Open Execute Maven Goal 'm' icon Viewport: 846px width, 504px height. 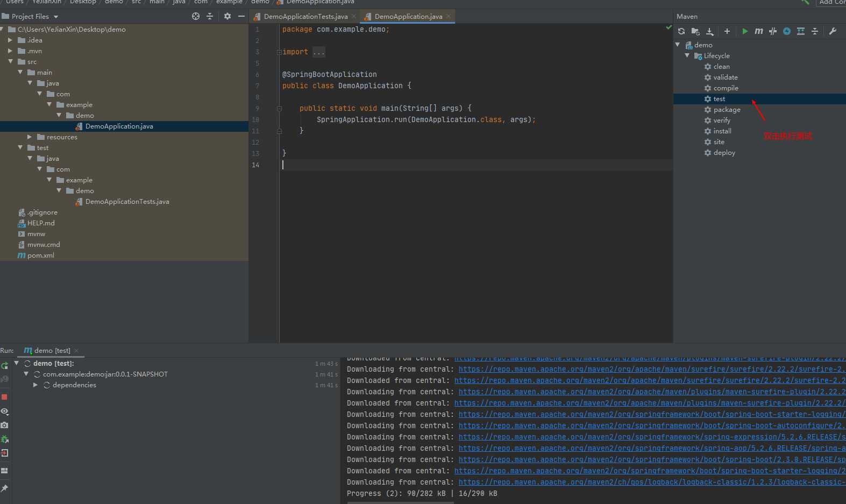click(759, 31)
